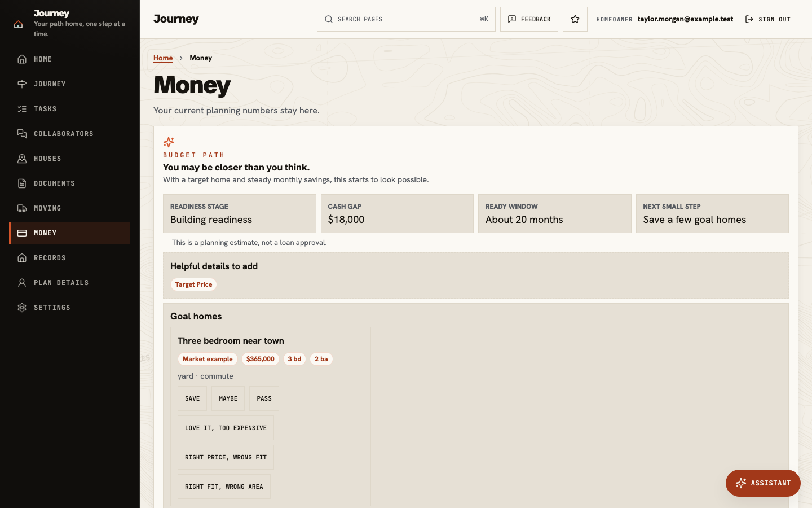Open the Home page in sidebar
Viewport: 812px width, 508px height.
(70, 59)
